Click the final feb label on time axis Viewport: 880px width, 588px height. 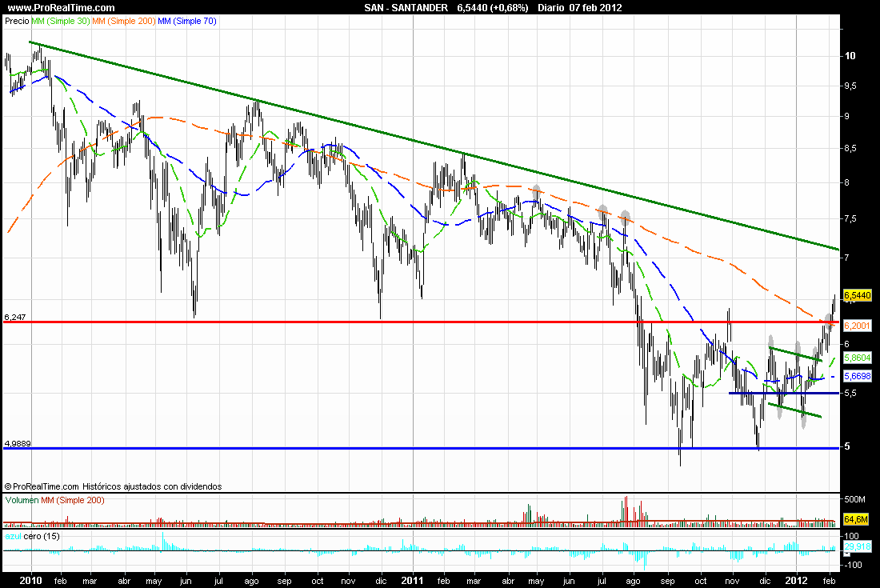[x=830, y=582]
